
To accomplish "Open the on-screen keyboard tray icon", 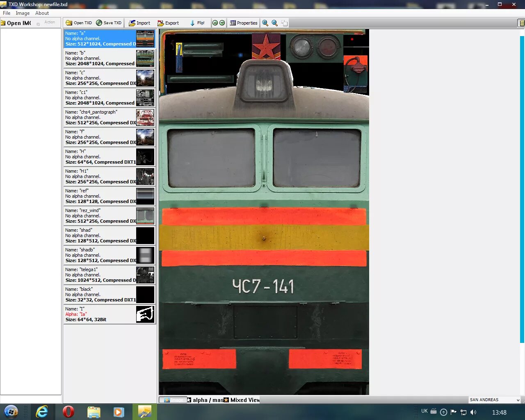I will point(434,411).
